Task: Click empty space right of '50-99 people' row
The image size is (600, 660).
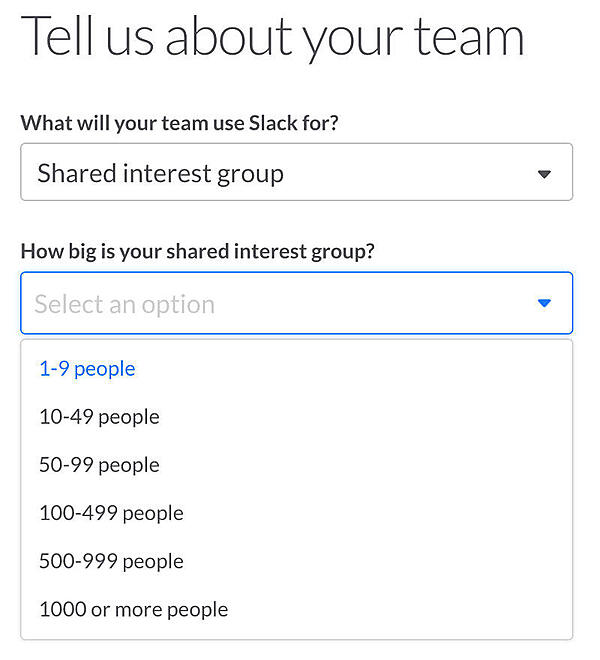Action: [x=380, y=465]
